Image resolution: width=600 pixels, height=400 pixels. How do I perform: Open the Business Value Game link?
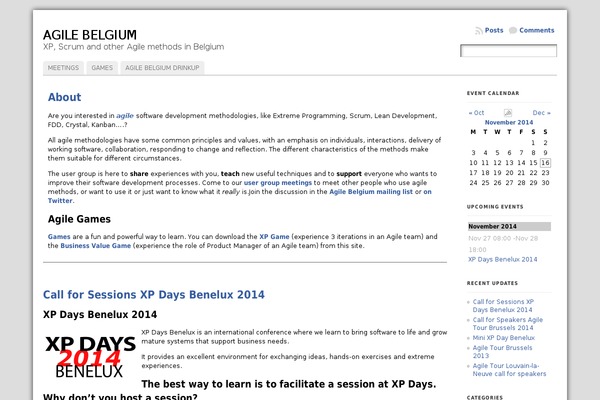[96, 246]
